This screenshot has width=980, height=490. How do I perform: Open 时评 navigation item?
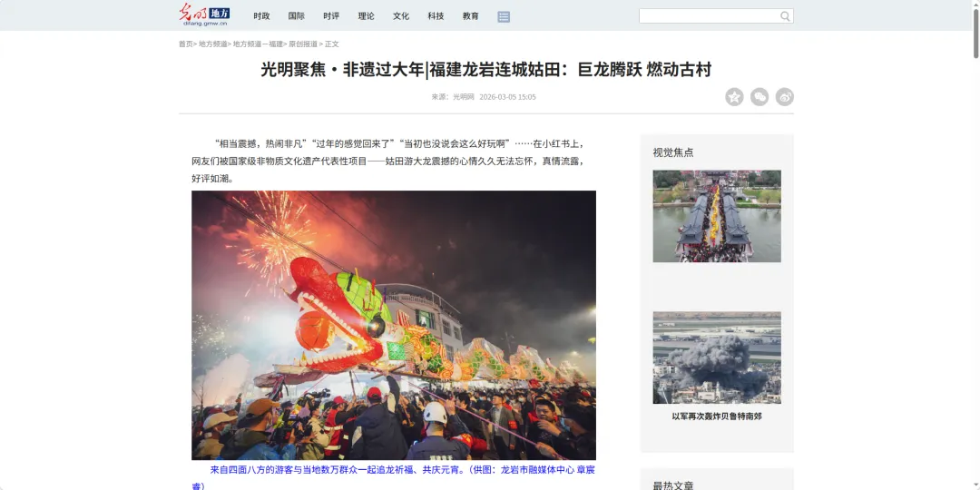331,16
